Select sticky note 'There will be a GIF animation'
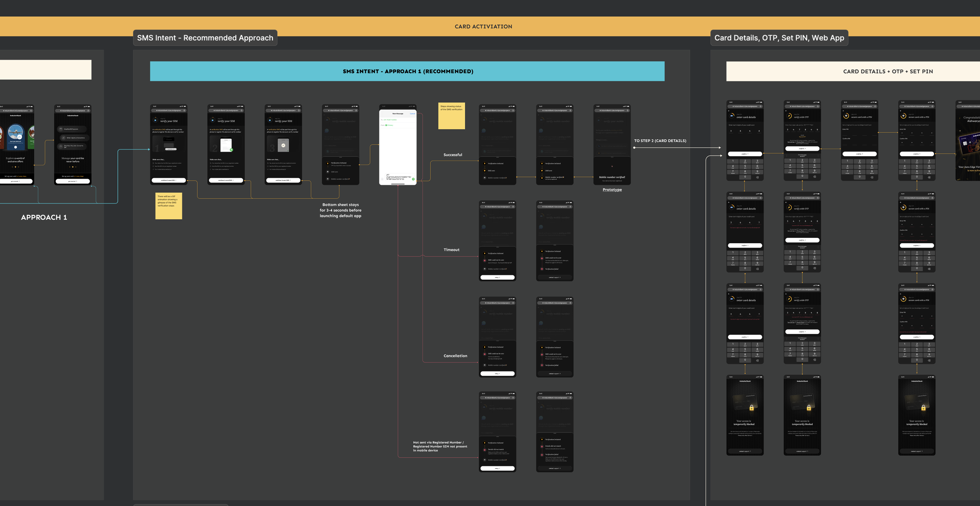This screenshot has height=506, width=980. [x=169, y=206]
